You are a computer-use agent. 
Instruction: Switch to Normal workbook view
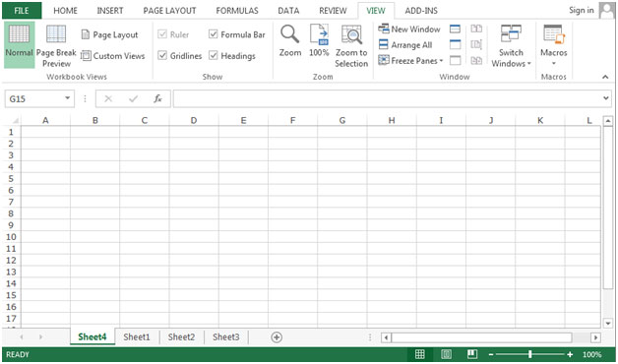[x=19, y=44]
